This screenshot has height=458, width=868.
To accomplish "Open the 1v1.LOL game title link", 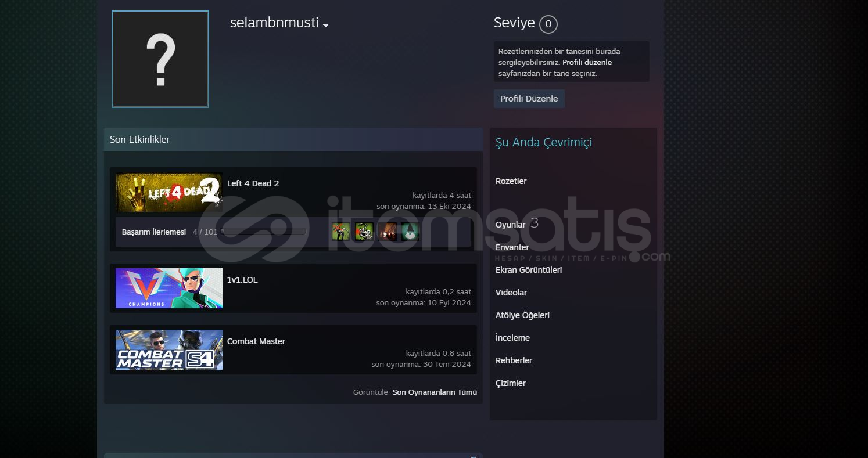I will [242, 280].
